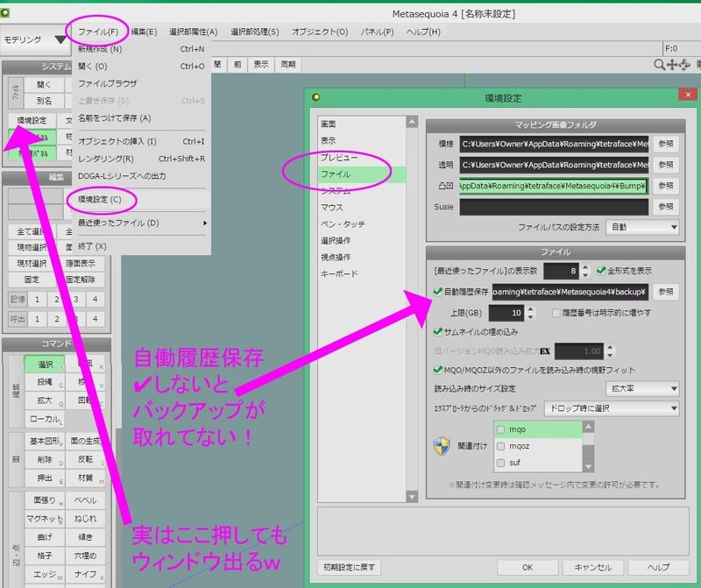Click 初期設定に戻す button
This screenshot has height=588, width=701.
coord(349,568)
